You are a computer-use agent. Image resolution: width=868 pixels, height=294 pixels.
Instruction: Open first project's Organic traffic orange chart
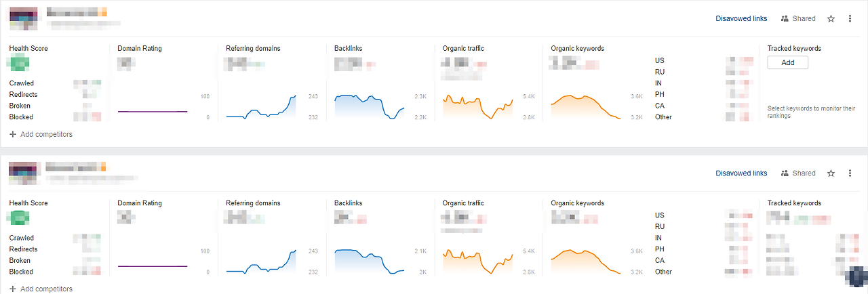[478, 107]
